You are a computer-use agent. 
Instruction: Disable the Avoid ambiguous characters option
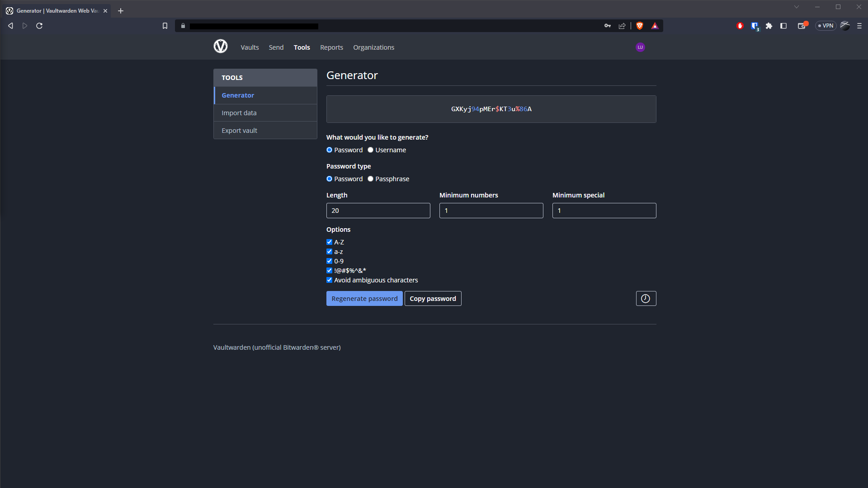coord(329,280)
